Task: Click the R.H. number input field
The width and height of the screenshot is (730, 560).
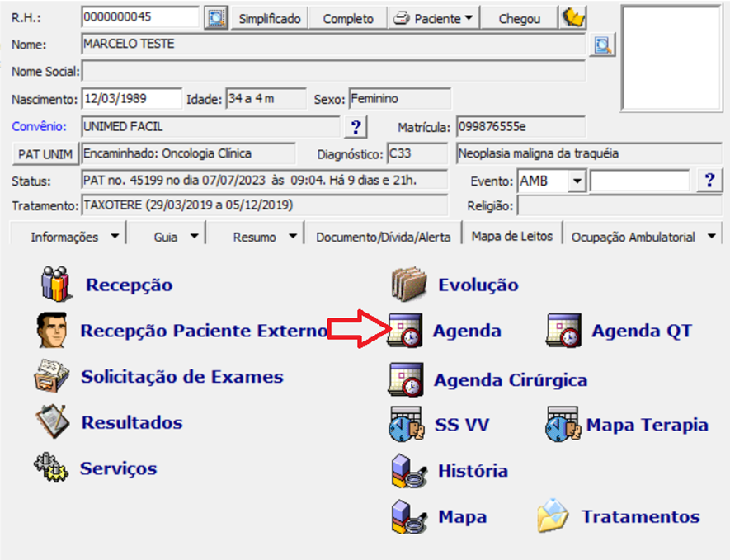Action: (140, 17)
